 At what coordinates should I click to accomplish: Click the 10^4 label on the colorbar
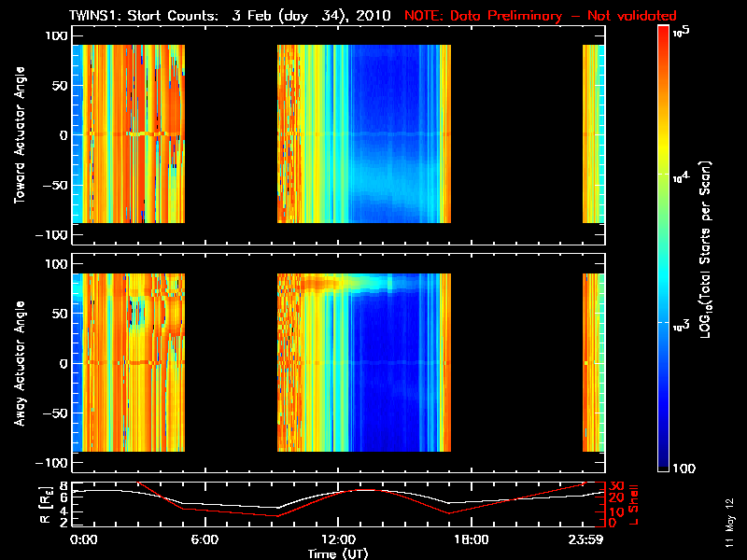[x=682, y=177]
